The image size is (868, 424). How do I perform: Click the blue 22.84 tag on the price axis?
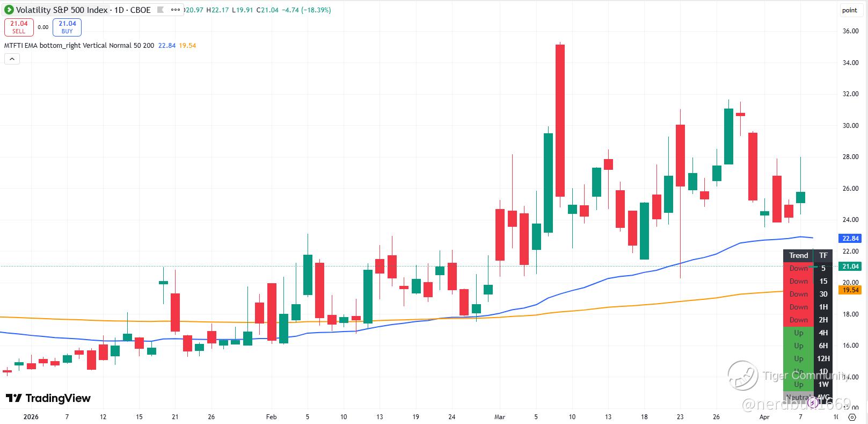(850, 238)
